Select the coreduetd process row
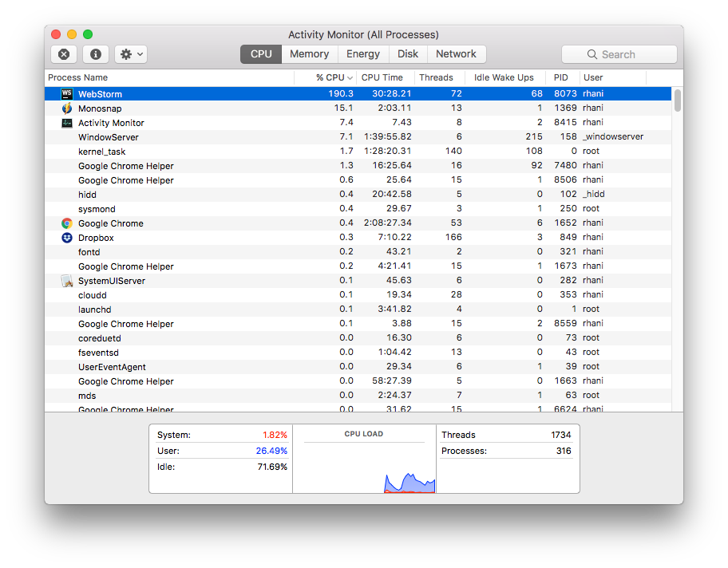 tap(358, 338)
